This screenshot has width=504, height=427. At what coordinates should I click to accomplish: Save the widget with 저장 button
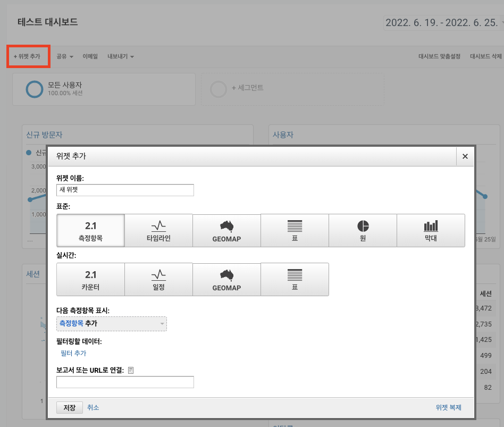tap(70, 407)
